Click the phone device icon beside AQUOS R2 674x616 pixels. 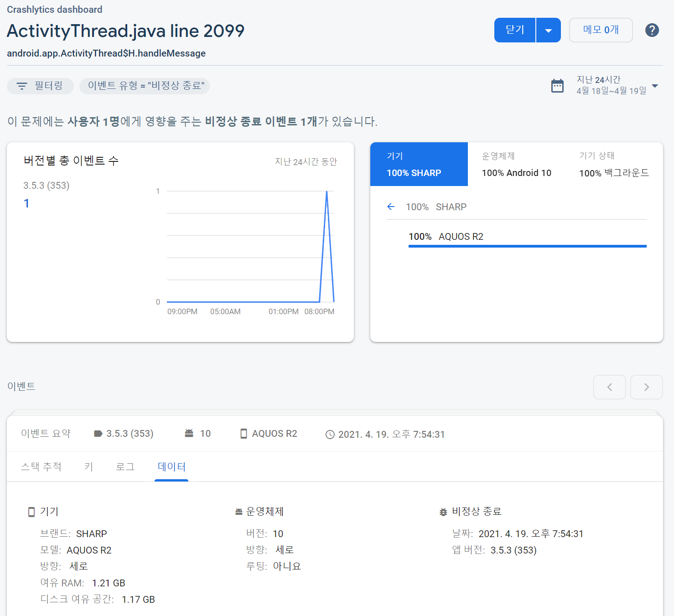[x=244, y=434]
